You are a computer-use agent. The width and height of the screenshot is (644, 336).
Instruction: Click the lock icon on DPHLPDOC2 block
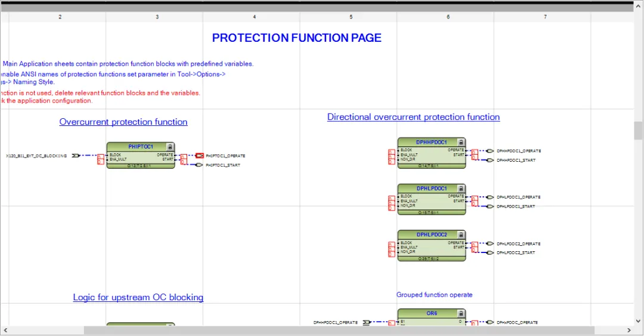461,235
